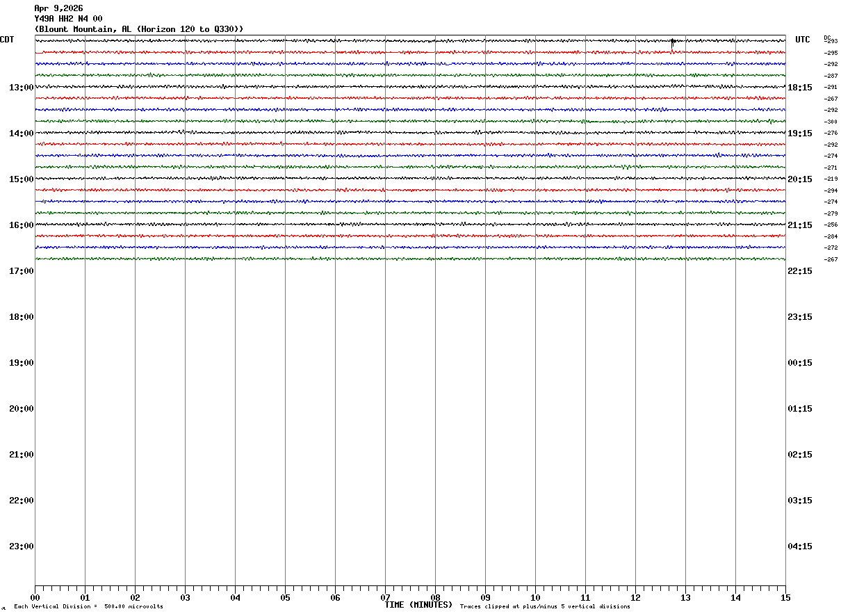Click the 'Traces clipped at plus/minus' note

pyautogui.click(x=545, y=607)
